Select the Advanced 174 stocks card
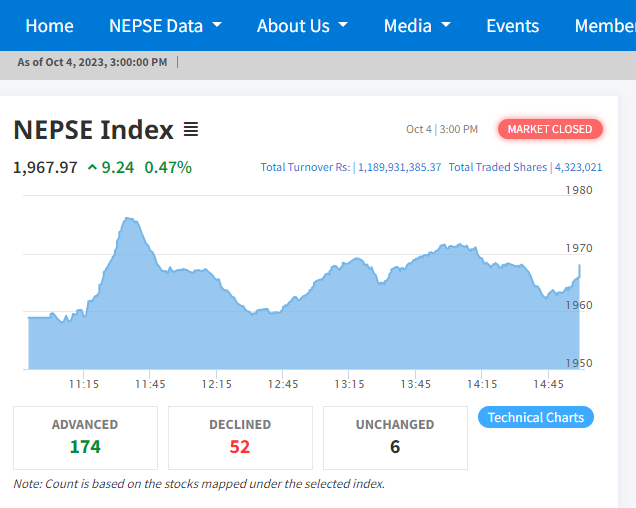The width and height of the screenshot is (636, 508). coord(85,437)
